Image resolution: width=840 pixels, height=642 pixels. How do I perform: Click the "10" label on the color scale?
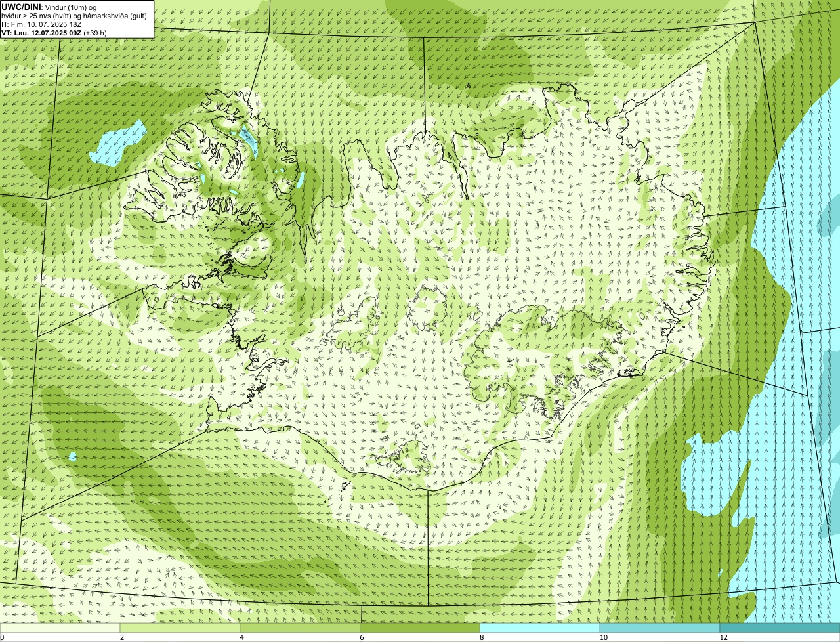click(x=603, y=637)
